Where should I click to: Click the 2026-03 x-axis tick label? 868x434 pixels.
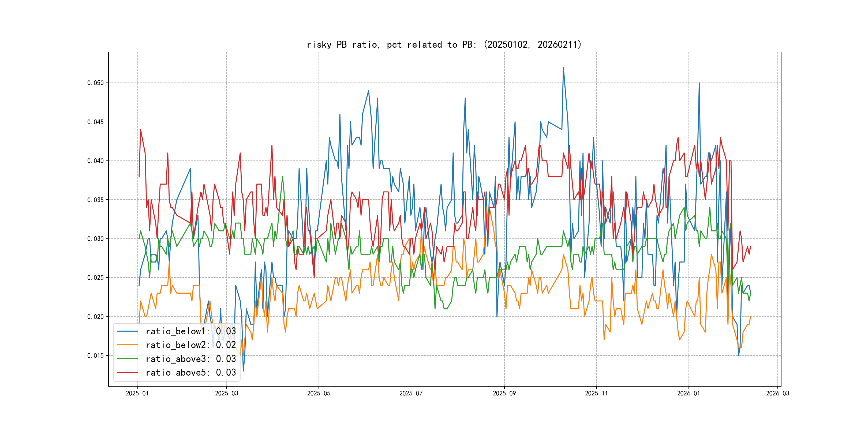click(x=777, y=393)
